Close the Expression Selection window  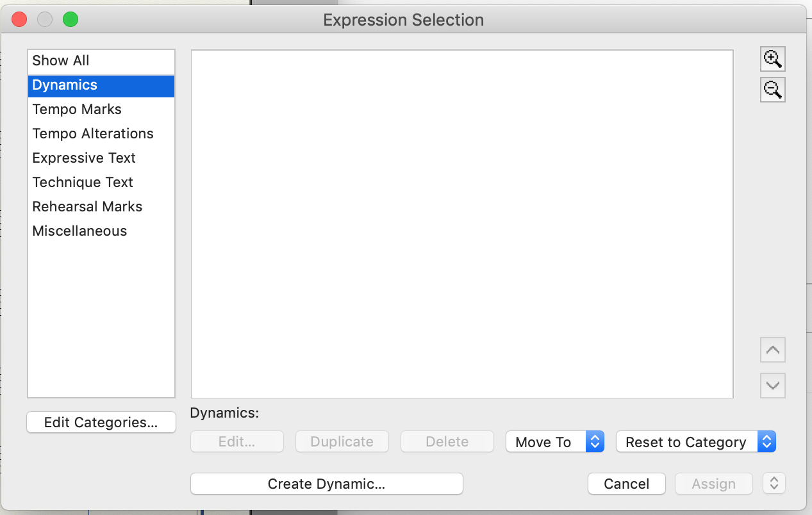click(x=19, y=20)
